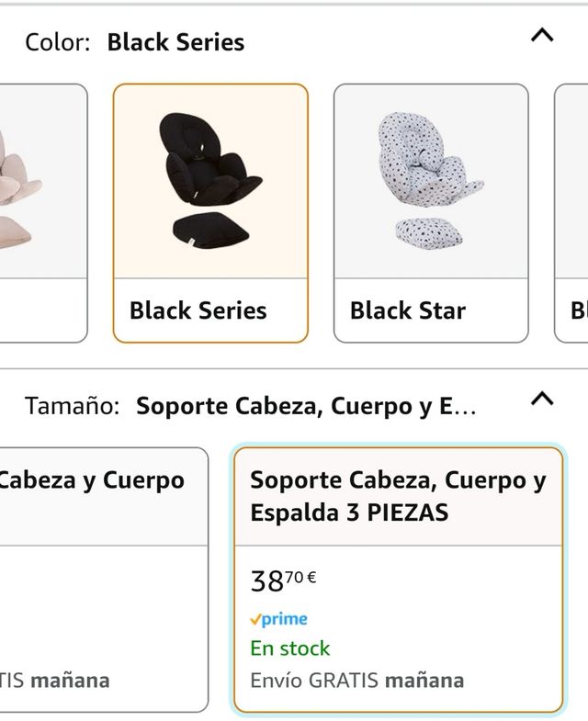Viewport: 588px width, 721px height.
Task: Choose "Soporte Cabeza, Cuerpo y Espalda 3 PIEZAS" title
Action: point(397,496)
